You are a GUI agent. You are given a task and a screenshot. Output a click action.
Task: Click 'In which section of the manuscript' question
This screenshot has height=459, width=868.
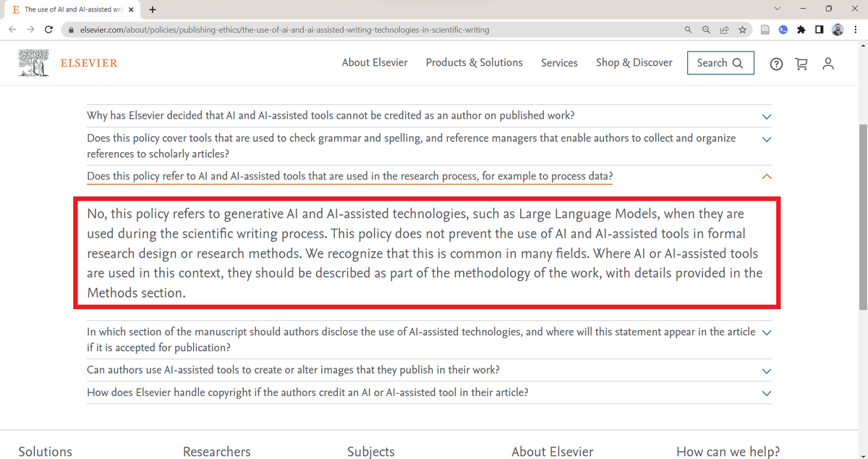(x=421, y=339)
